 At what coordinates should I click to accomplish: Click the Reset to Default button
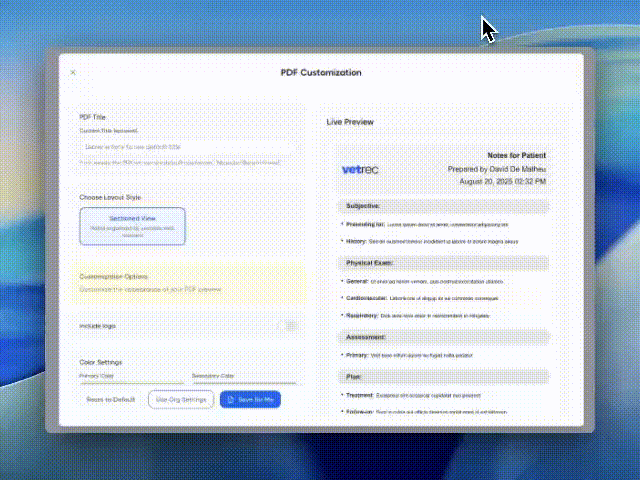pos(111,400)
